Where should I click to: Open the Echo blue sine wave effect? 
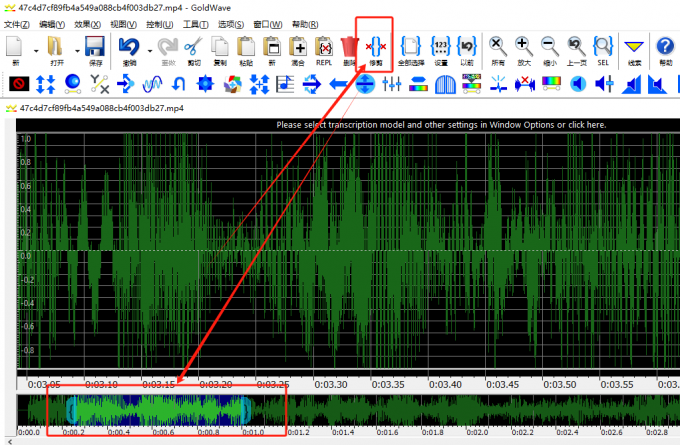pos(152,84)
